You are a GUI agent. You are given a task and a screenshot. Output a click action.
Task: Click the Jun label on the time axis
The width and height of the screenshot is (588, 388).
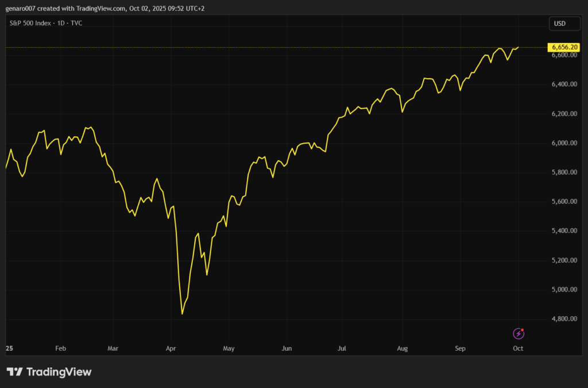[287, 348]
